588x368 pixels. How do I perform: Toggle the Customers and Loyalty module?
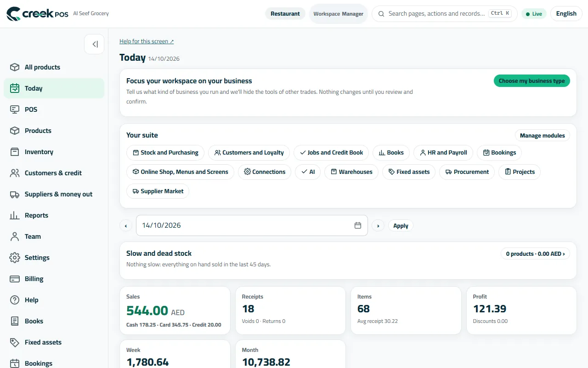[249, 153]
